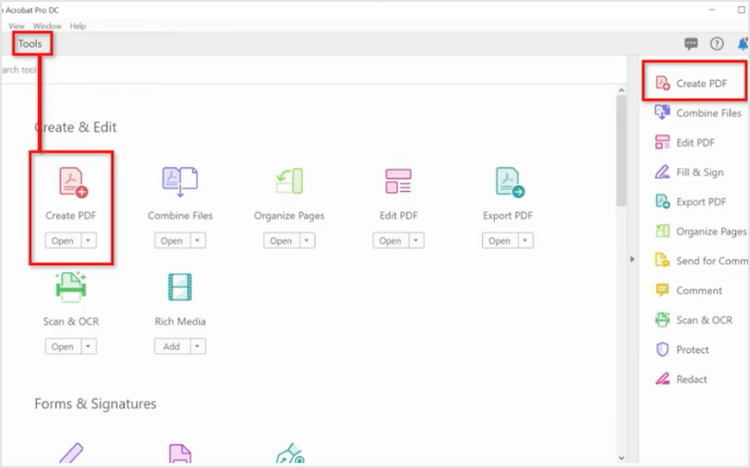
Task: Click Open button under Scan & OCR
Action: [63, 346]
